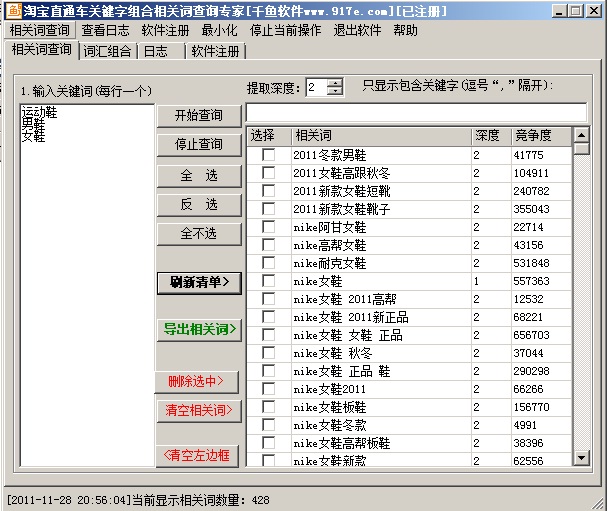
Task: Click the 最小化 menu item
Action: [219, 30]
